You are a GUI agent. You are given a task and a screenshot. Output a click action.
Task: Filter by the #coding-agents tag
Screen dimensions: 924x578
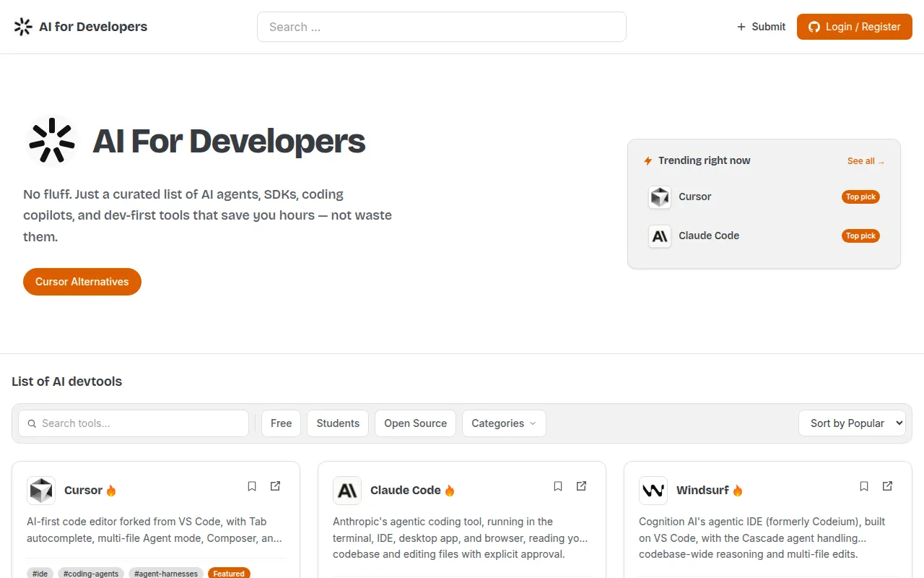[x=91, y=574]
